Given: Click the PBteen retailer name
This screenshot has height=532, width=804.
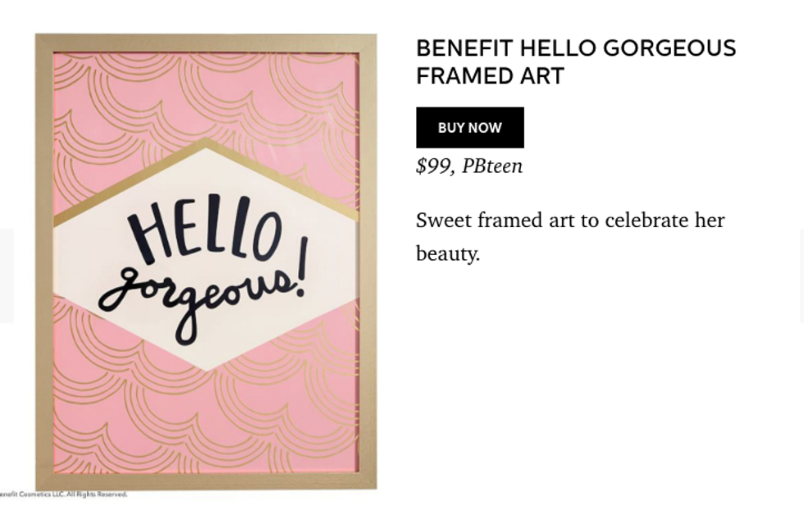Looking at the screenshot, I should click(491, 166).
